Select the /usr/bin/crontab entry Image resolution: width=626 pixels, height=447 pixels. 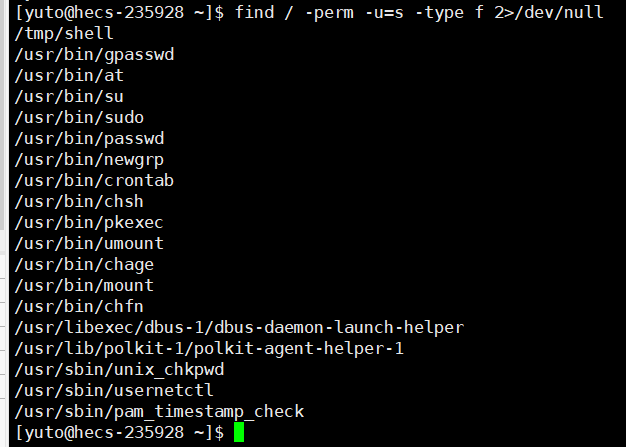click(x=94, y=180)
